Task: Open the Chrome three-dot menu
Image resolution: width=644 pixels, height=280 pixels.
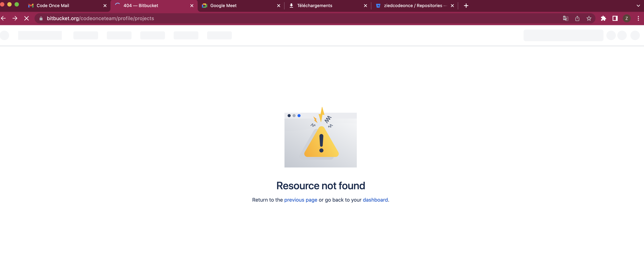Action: tap(638, 18)
